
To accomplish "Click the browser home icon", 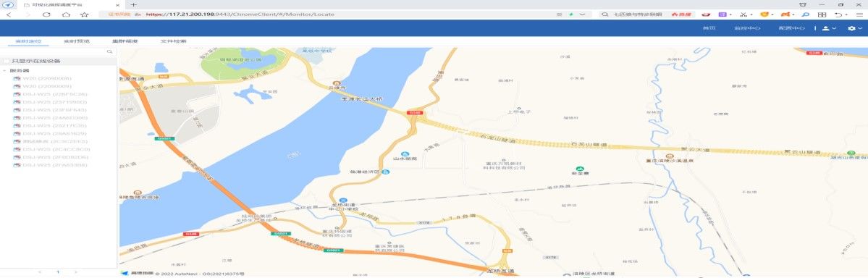I will coord(66,14).
